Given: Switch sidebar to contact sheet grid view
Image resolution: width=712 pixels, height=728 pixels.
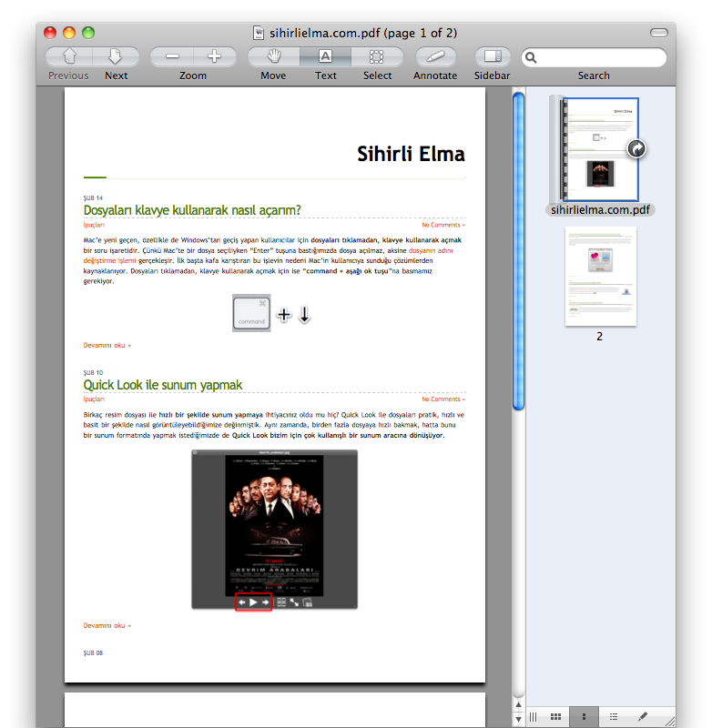Looking at the screenshot, I should pyautogui.click(x=555, y=717).
